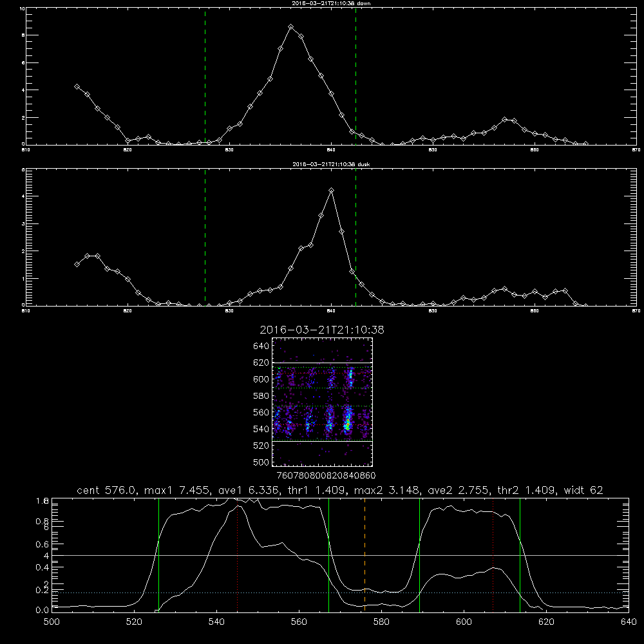Click the dawn plot title text

click(331, 3)
